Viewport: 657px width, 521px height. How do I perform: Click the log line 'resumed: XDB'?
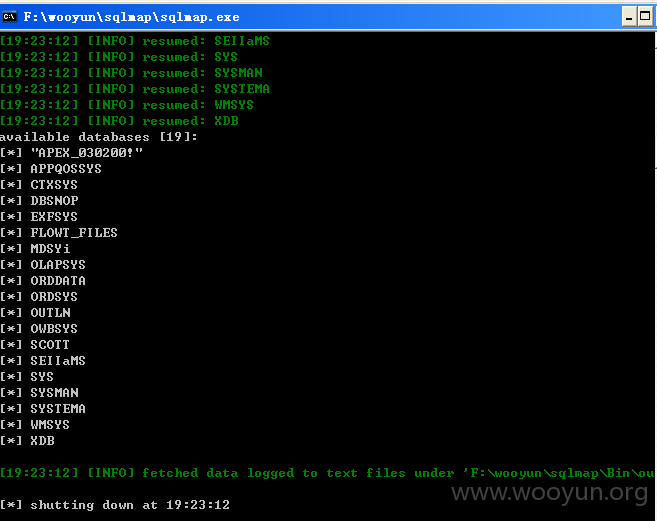(x=119, y=121)
